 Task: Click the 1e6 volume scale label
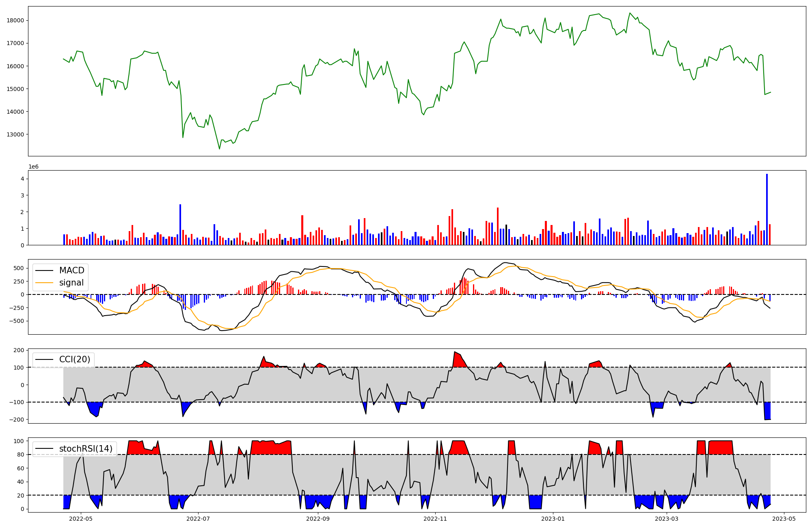point(33,167)
